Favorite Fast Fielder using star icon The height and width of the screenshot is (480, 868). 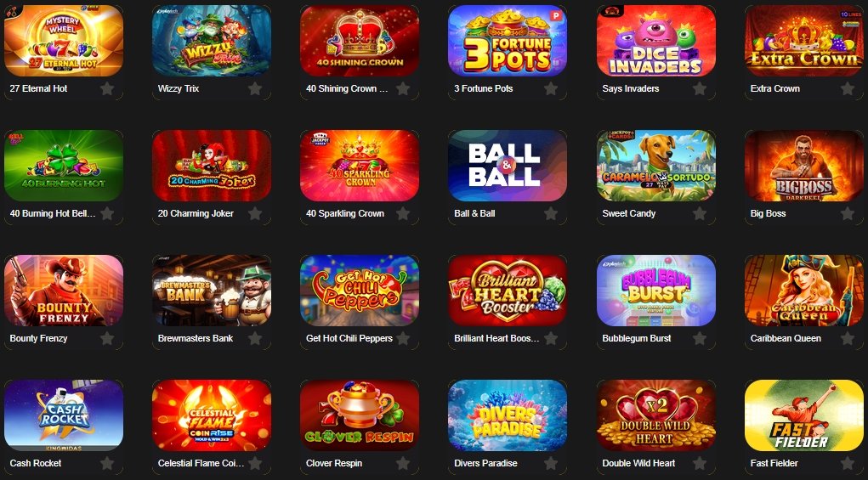coord(848,463)
